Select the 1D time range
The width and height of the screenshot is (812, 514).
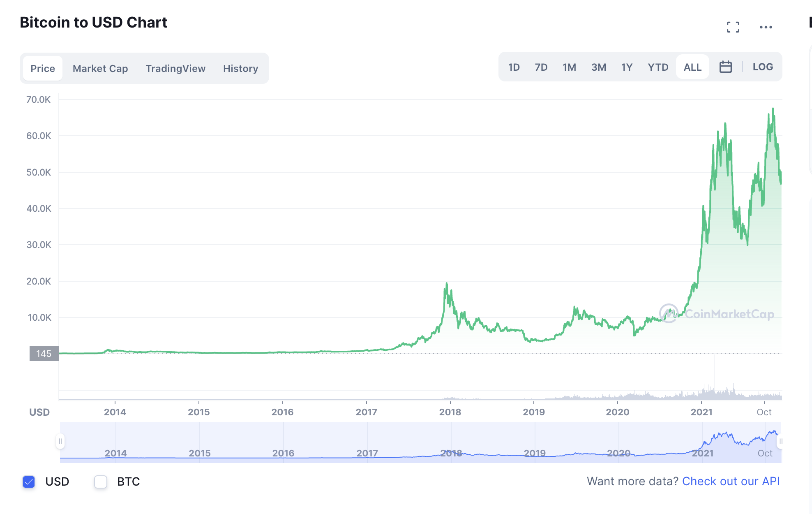[514, 67]
